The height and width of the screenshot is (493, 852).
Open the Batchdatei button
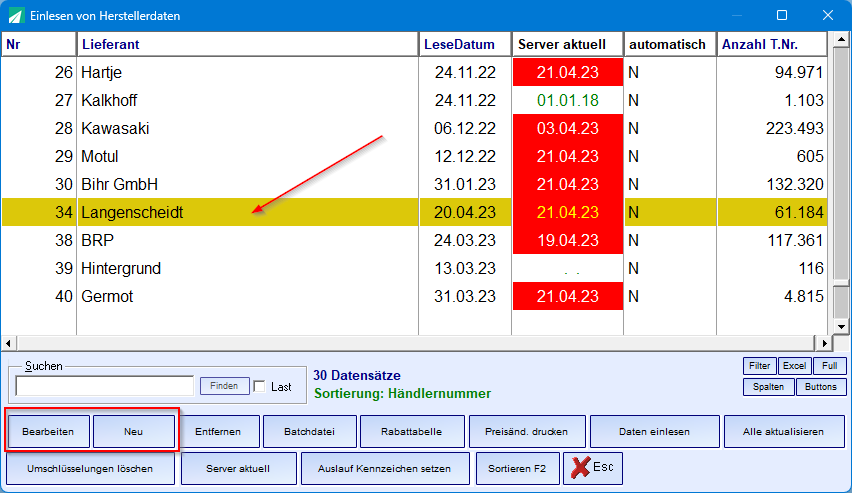(x=310, y=432)
